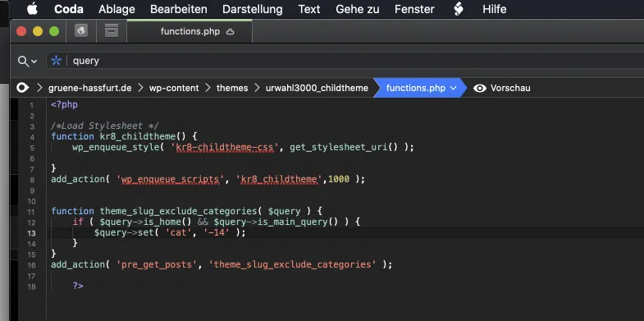
Task: Open the Apple menu
Action: tap(32, 9)
